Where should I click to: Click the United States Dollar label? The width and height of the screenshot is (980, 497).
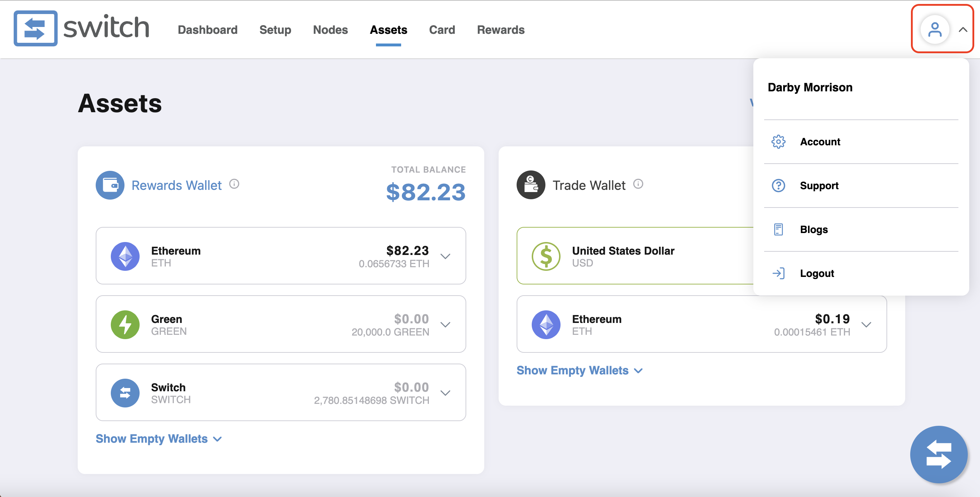(x=623, y=251)
